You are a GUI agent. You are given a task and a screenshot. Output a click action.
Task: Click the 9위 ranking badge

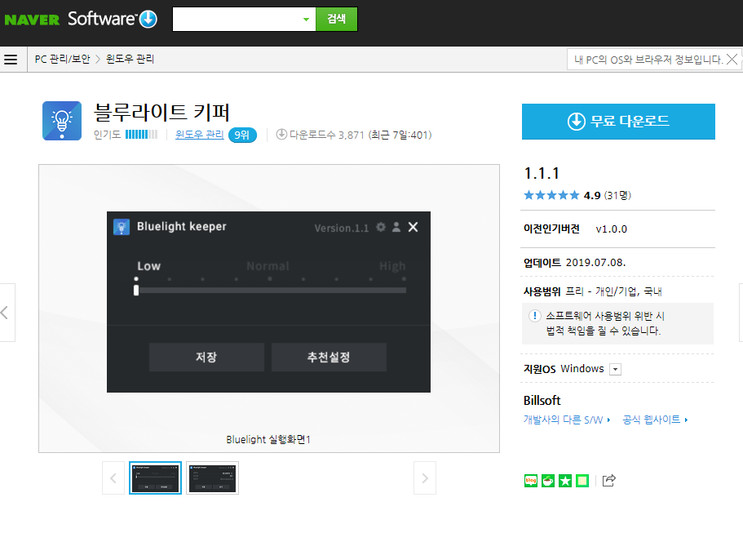[x=242, y=135]
